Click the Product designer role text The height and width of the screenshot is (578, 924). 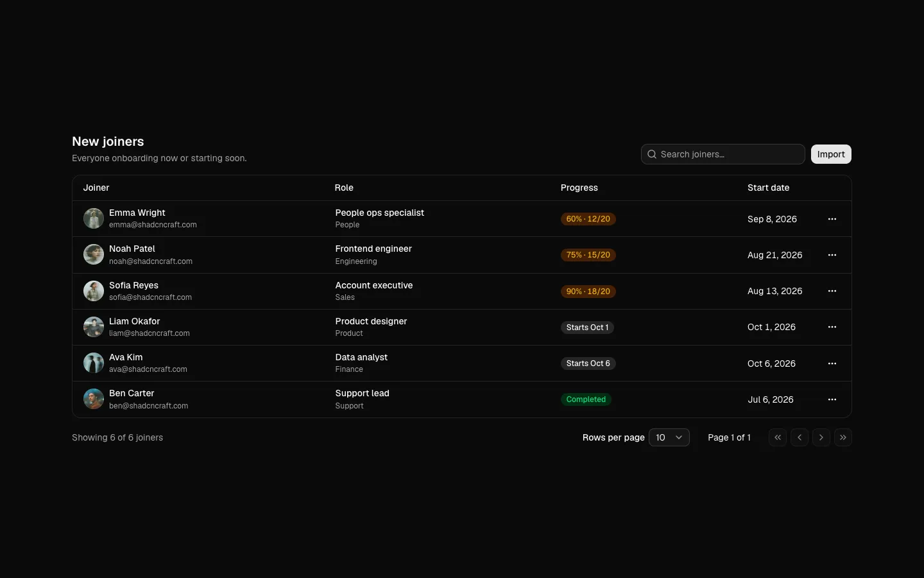coord(371,321)
